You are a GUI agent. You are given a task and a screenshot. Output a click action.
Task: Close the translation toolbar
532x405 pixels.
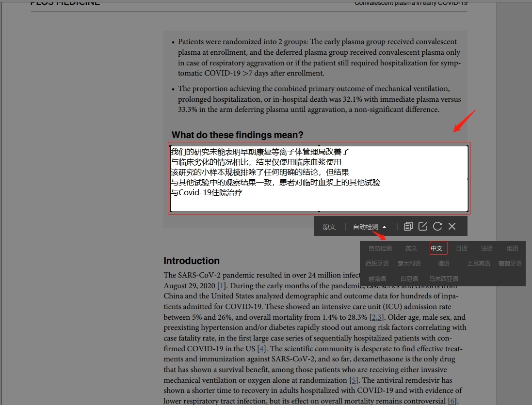coord(452,226)
